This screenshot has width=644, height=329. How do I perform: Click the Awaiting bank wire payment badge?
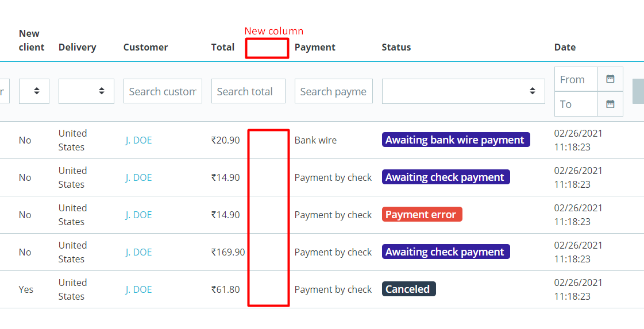[455, 140]
